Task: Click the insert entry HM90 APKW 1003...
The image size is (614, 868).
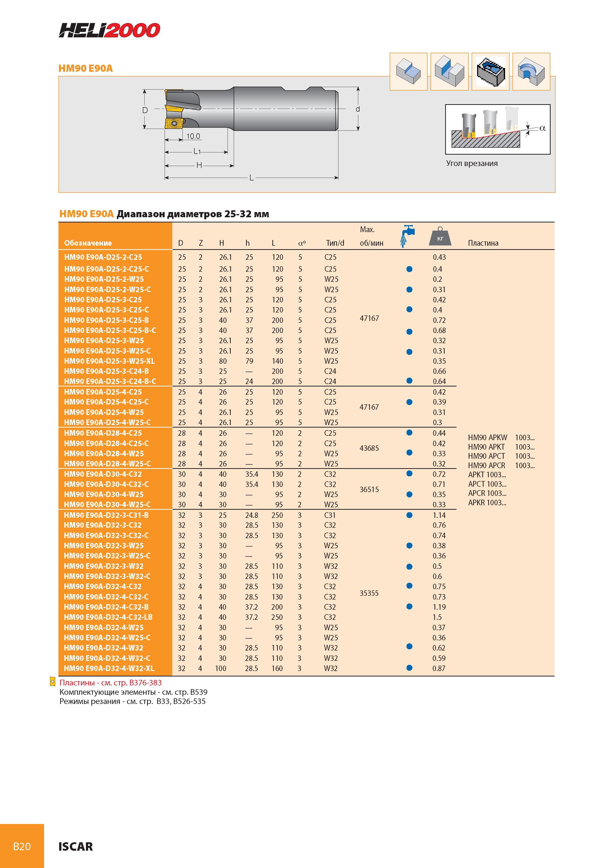Action: [501, 438]
